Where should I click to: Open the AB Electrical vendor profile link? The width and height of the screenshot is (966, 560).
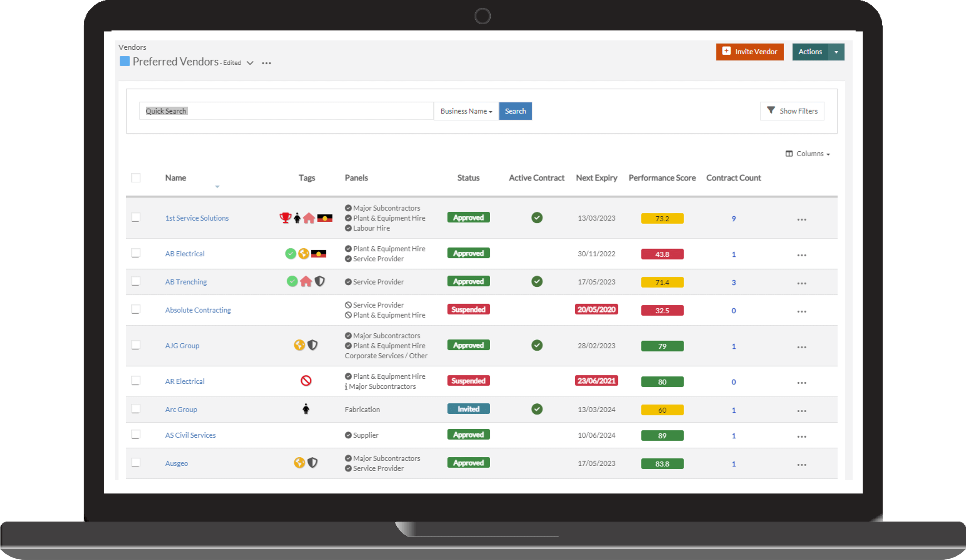185,254
